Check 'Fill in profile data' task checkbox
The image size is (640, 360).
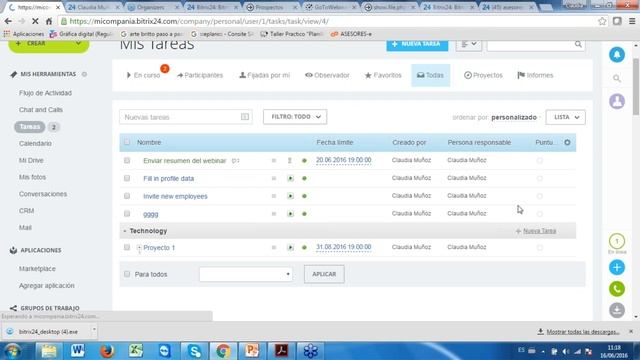pos(127,178)
